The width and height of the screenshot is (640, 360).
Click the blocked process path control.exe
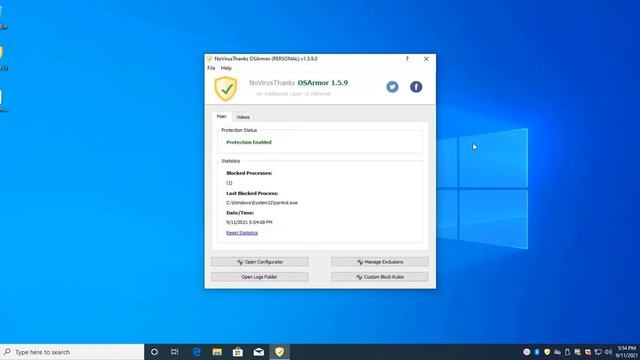point(262,202)
